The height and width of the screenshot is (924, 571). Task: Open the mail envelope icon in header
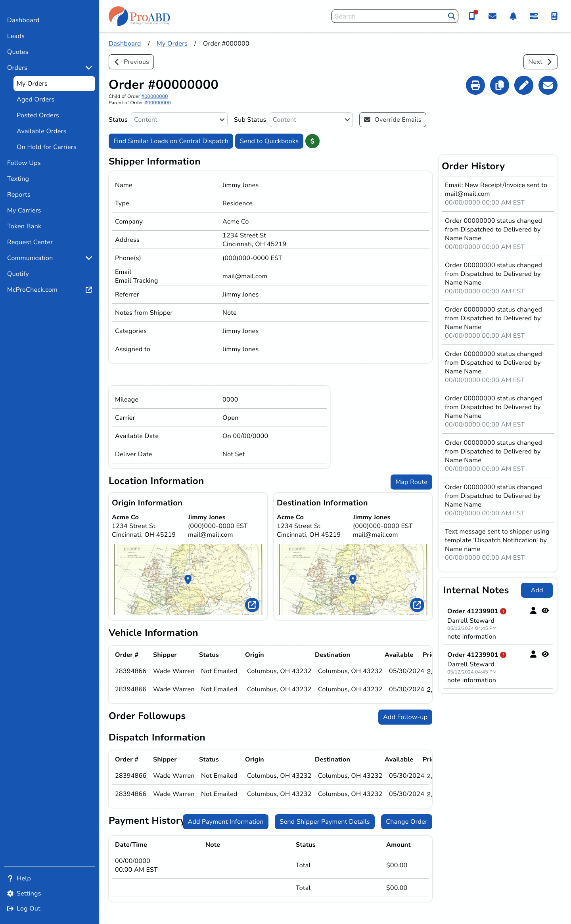(492, 16)
